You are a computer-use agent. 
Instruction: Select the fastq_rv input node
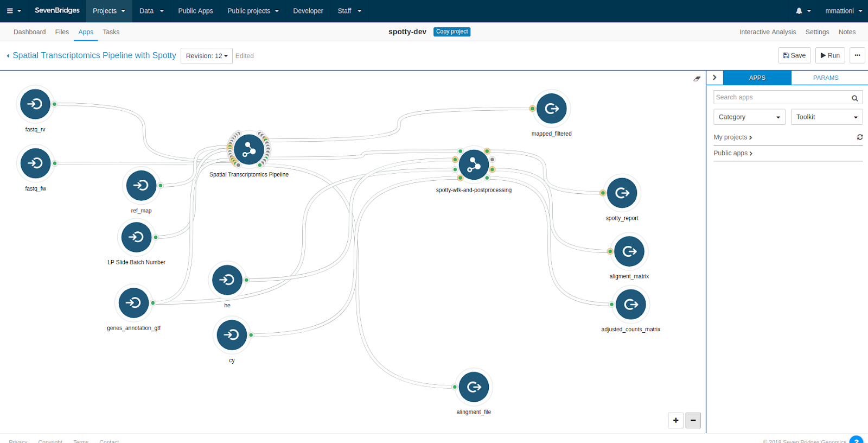pos(35,104)
